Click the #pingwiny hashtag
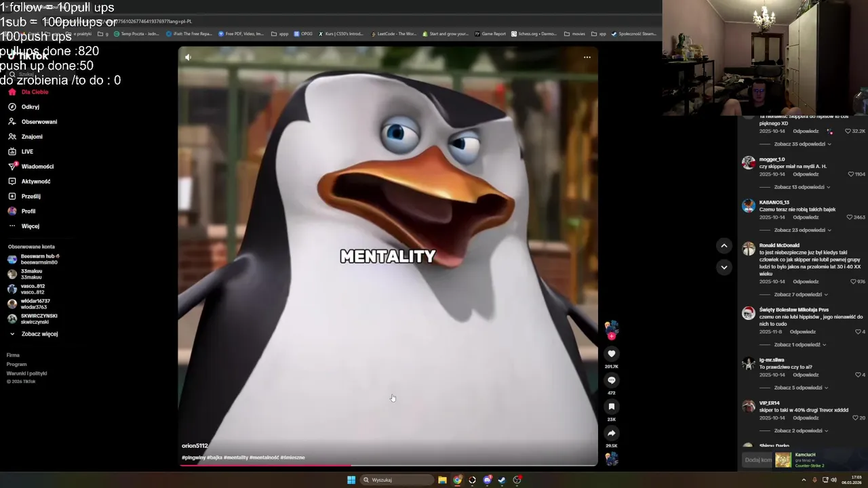This screenshot has width=868, height=488. pyautogui.click(x=193, y=457)
